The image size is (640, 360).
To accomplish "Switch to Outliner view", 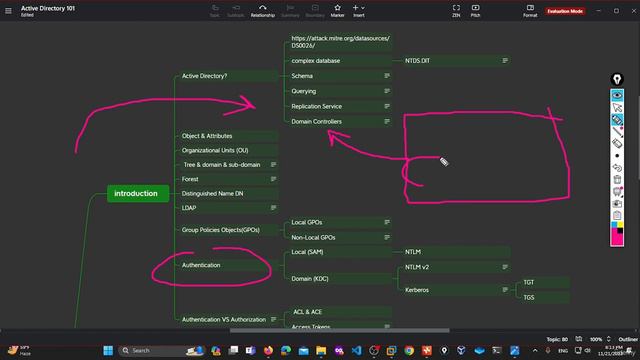I will (628, 339).
